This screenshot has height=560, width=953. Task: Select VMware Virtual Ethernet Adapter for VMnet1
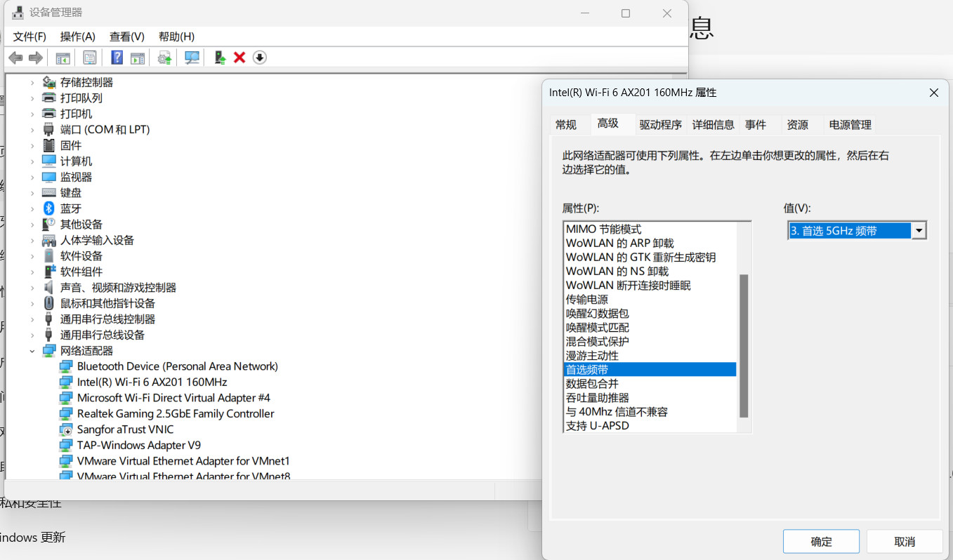click(x=183, y=461)
